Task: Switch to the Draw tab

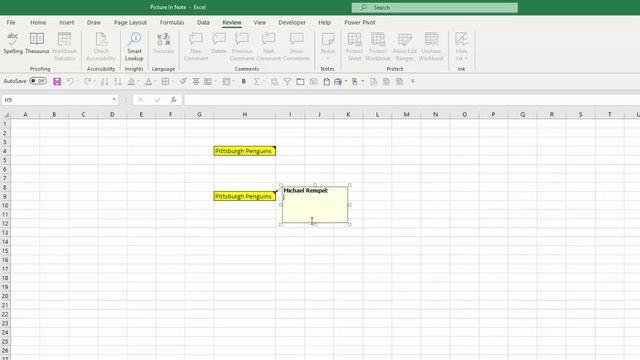Action: pos(94,22)
